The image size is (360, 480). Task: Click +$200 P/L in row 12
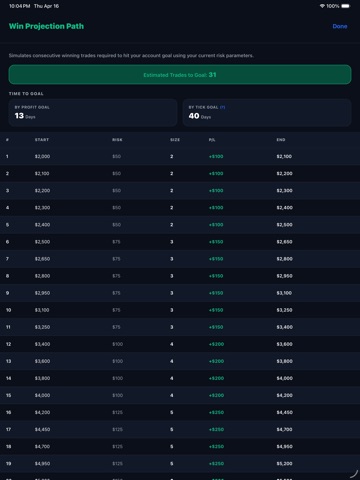click(216, 344)
